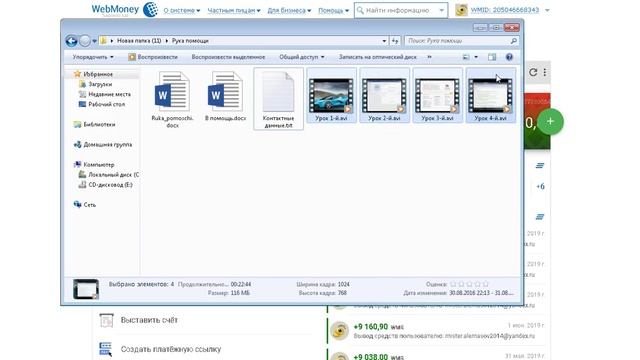The width and height of the screenshot is (640, 360).
Task: Click the refresh button beside address bar
Action: 395,41
